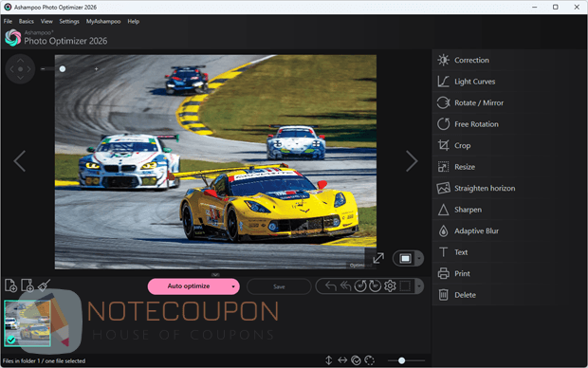Open the gear settings in edit toolbar
588x368 pixels.
point(390,286)
